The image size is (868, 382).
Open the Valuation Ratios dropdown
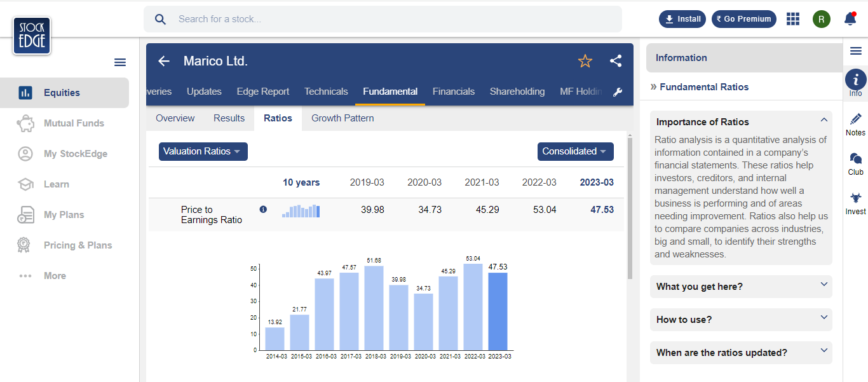[203, 151]
